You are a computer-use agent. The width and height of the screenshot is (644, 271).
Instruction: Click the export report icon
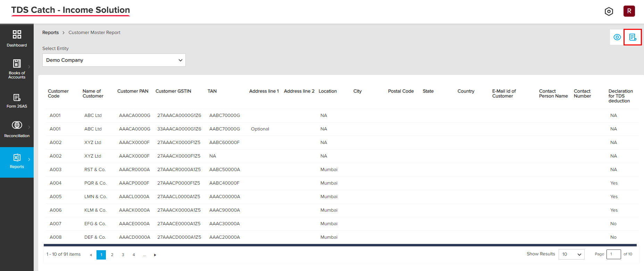(633, 37)
